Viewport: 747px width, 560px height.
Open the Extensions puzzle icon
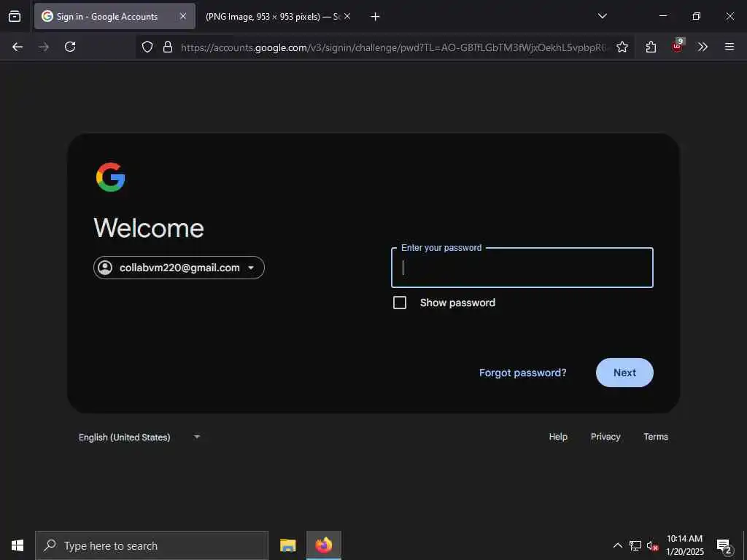point(651,47)
